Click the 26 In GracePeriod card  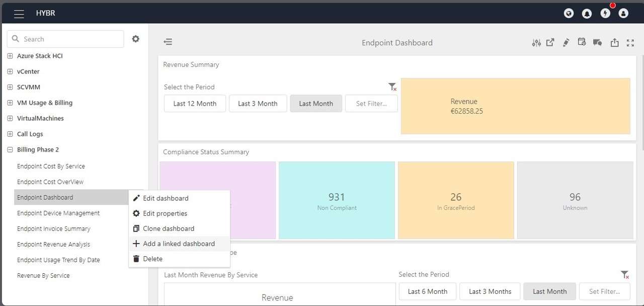(x=456, y=200)
